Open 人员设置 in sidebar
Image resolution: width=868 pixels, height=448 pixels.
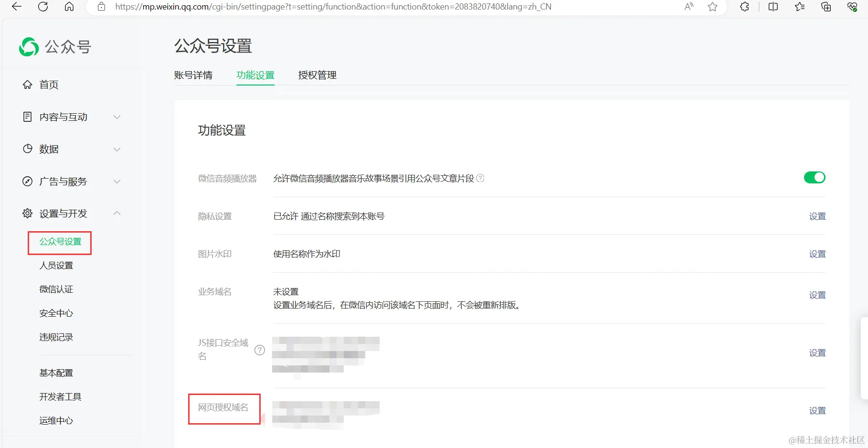pos(56,266)
